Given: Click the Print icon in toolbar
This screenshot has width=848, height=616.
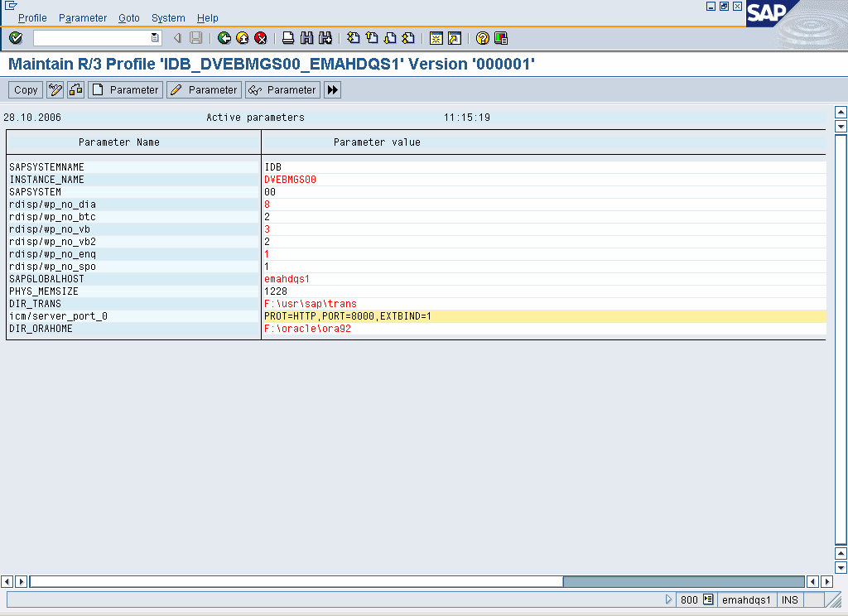Looking at the screenshot, I should pyautogui.click(x=288, y=38).
